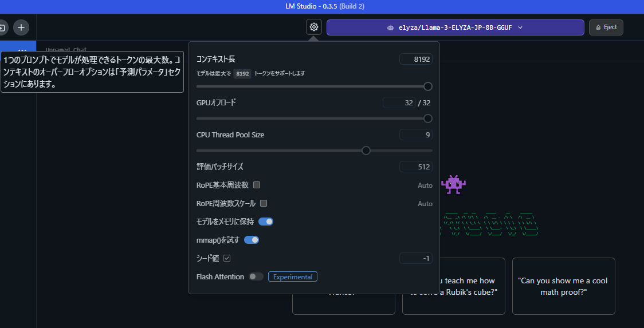The height and width of the screenshot is (328, 644).
Task: Enable the RoPE周波数スケール checkbox
Action: pyautogui.click(x=264, y=203)
